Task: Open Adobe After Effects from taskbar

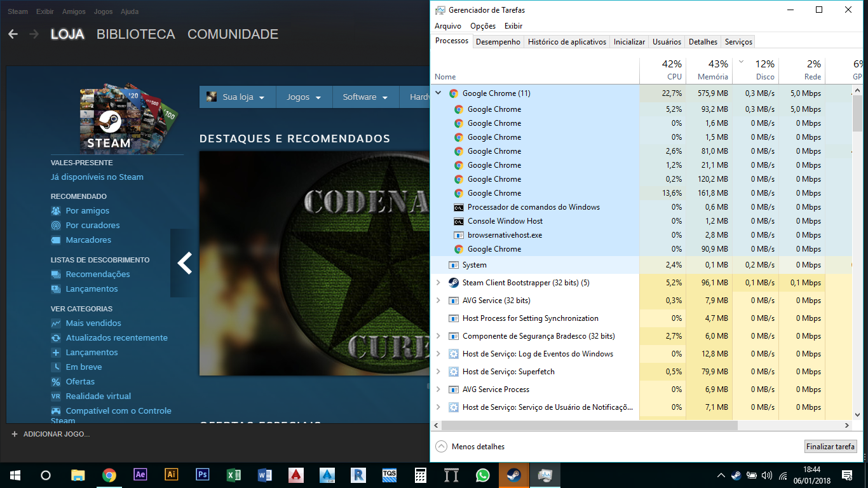Action: [140, 475]
